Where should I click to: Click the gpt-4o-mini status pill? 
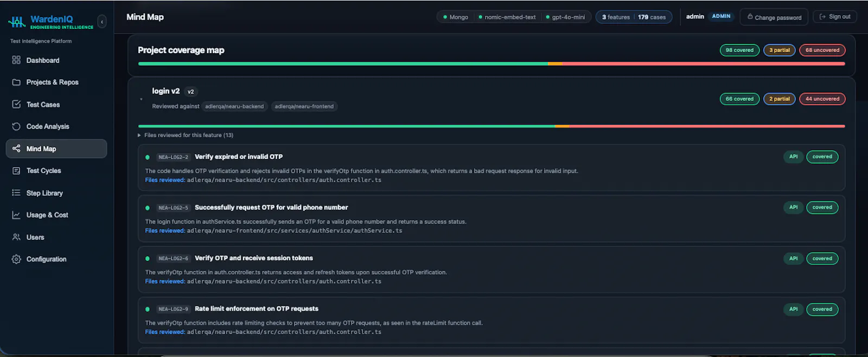(565, 17)
